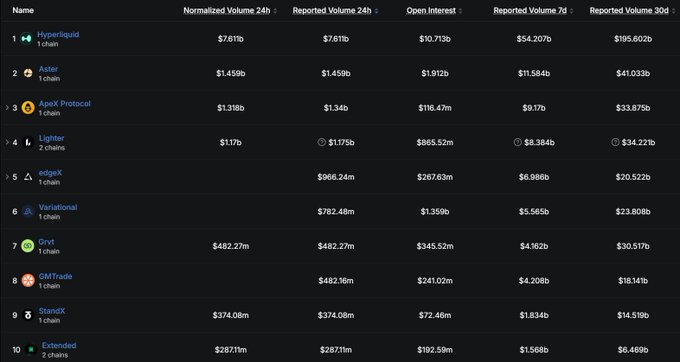The width and height of the screenshot is (680, 362).
Task: Click the Extended logo icon
Action: pos(31,349)
